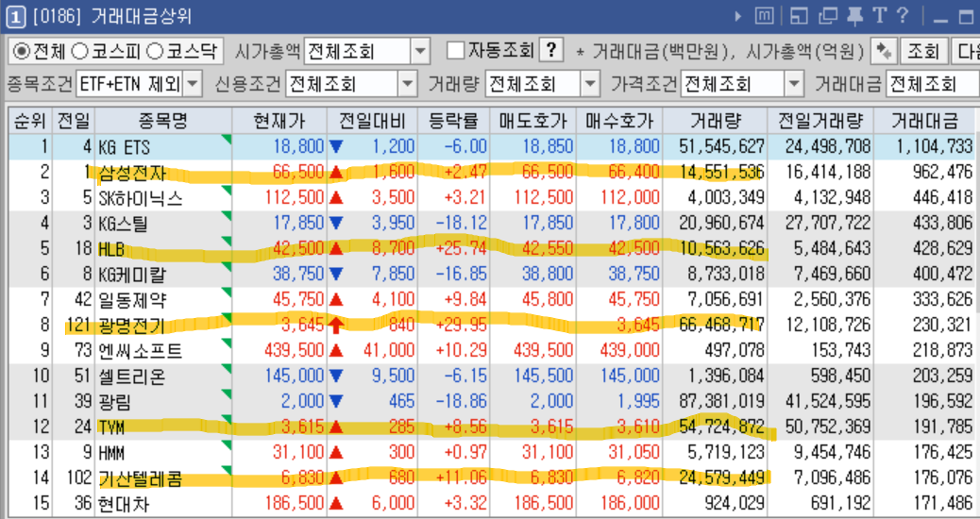Select the 일동제약 stock name

coord(132,300)
